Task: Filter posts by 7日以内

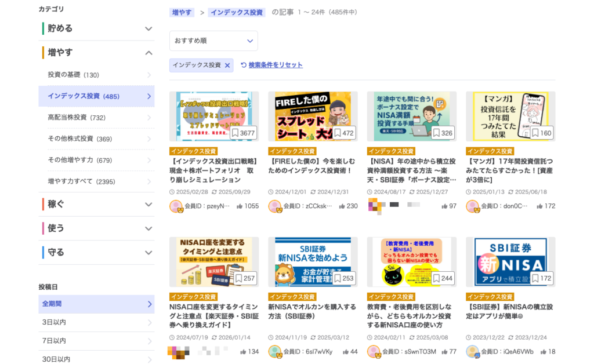Action: 97,341
